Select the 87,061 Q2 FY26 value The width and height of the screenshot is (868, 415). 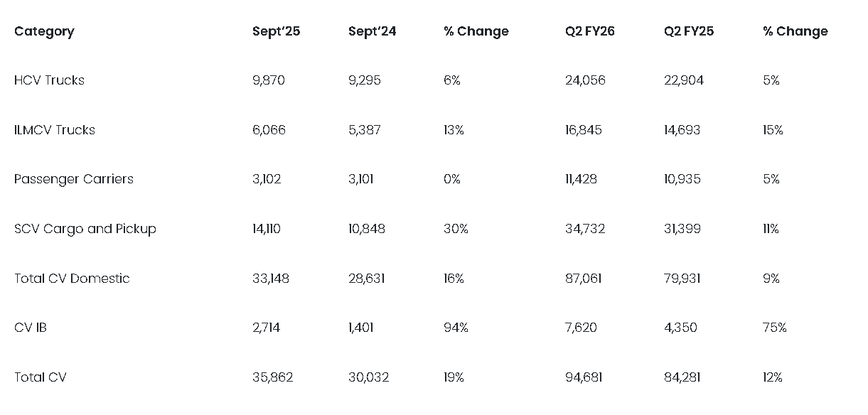[583, 279]
